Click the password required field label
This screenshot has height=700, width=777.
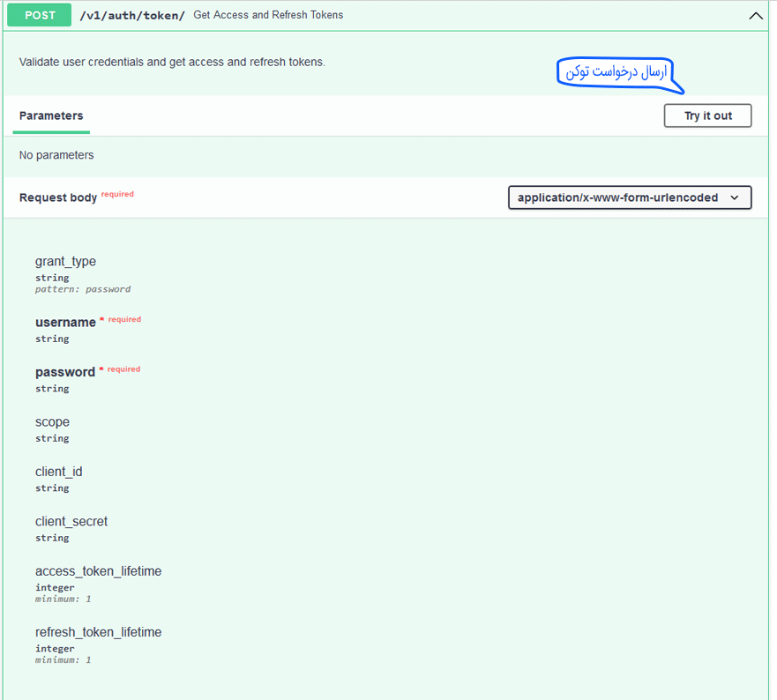65,372
